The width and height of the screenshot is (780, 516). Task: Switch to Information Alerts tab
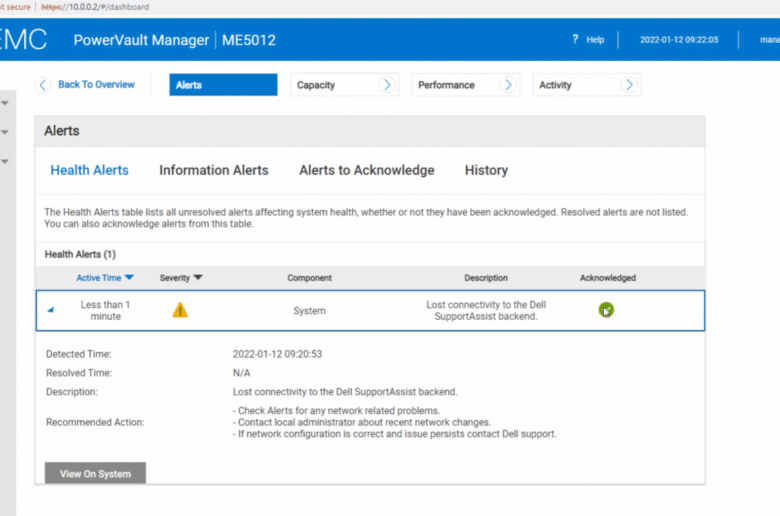point(214,170)
